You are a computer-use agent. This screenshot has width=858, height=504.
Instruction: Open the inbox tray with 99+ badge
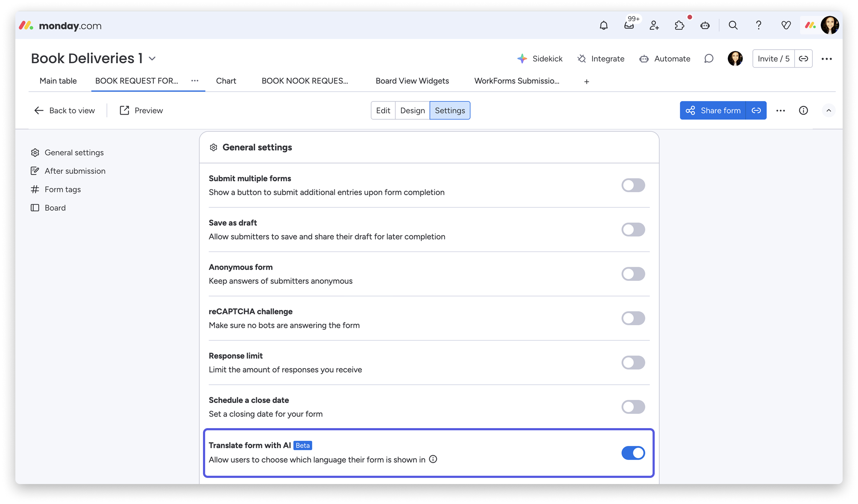629,25
